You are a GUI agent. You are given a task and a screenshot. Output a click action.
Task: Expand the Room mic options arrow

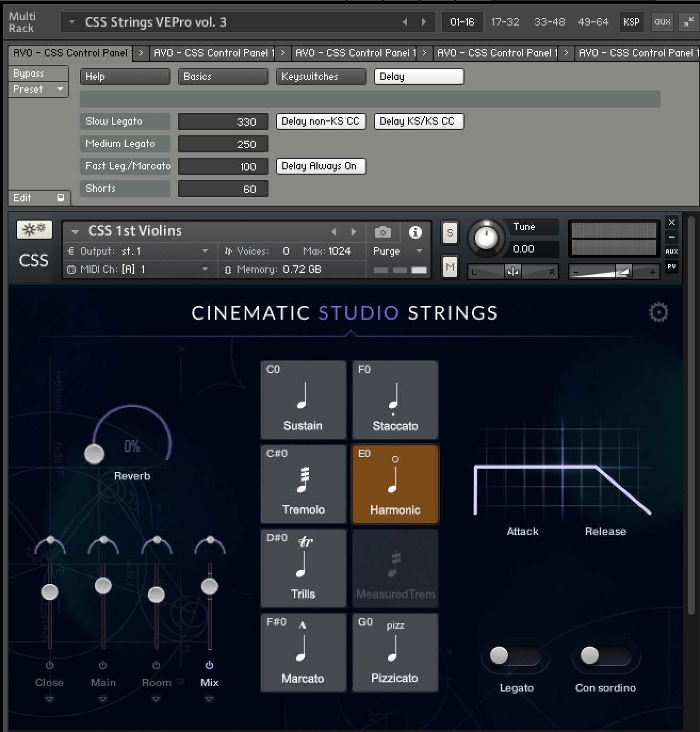[x=156, y=700]
